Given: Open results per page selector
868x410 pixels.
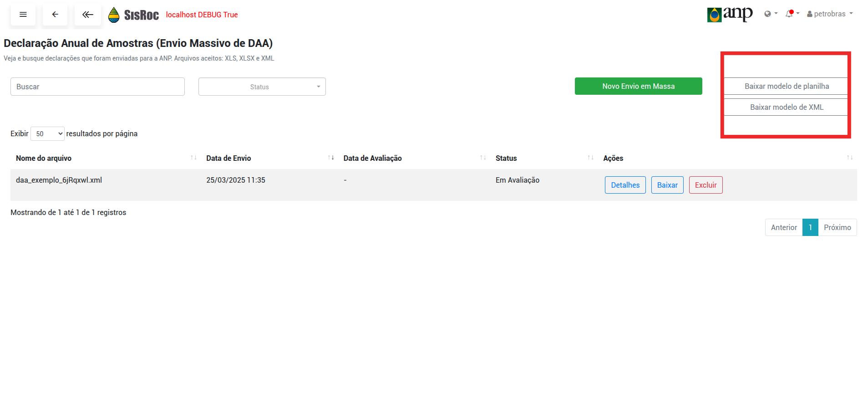Looking at the screenshot, I should click(x=47, y=133).
